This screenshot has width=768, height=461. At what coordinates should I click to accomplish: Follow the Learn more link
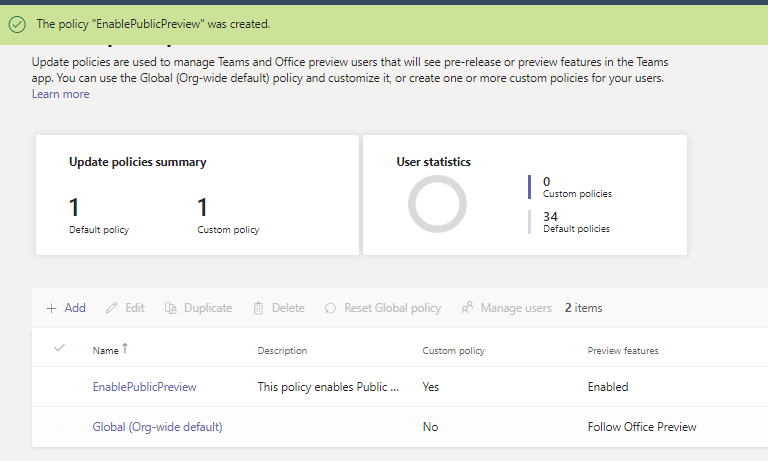pos(60,94)
